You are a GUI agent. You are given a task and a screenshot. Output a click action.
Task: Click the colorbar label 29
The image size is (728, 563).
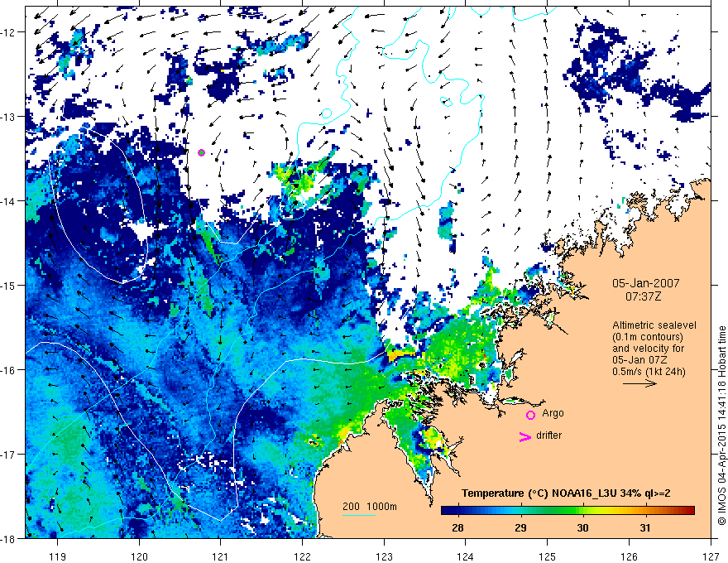(520, 527)
